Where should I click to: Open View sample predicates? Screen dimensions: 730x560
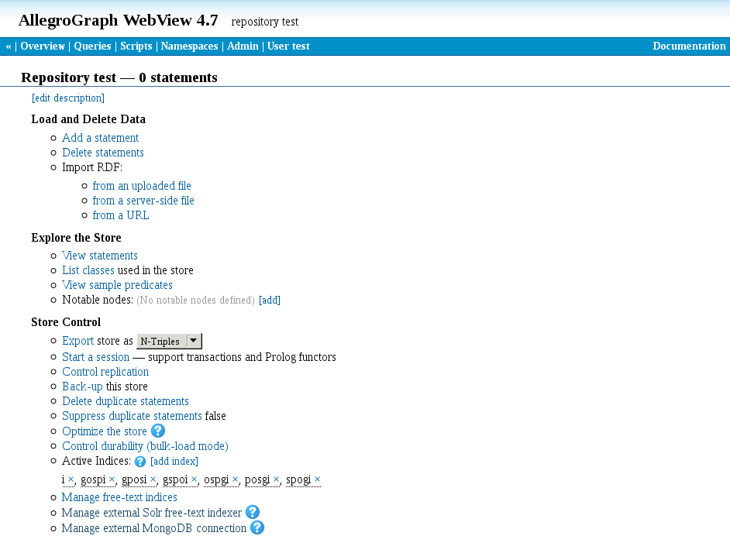(117, 285)
